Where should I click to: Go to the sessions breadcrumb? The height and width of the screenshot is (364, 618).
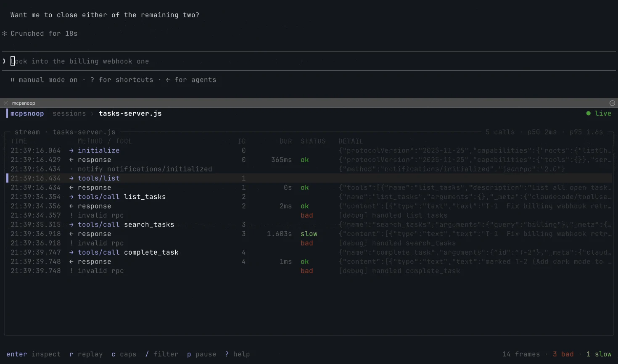click(69, 113)
